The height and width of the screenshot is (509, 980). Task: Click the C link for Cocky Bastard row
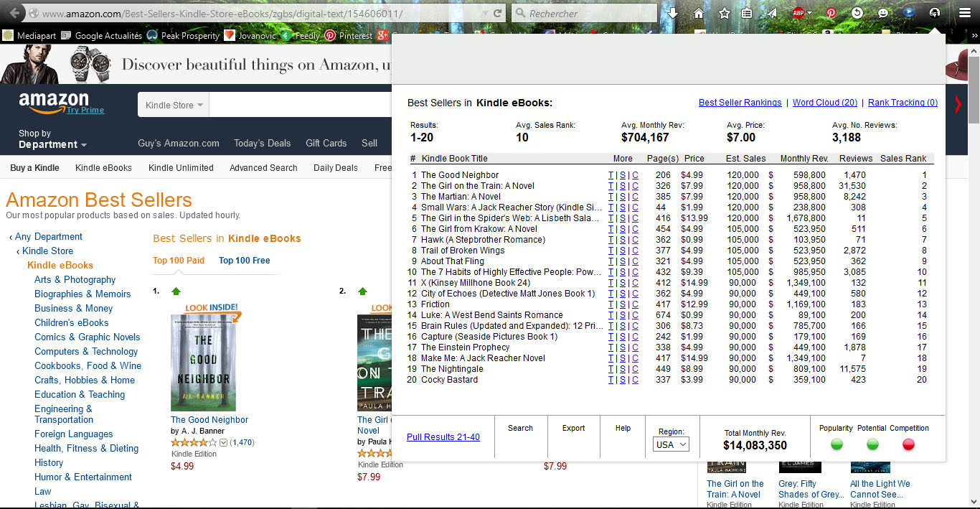635,380
